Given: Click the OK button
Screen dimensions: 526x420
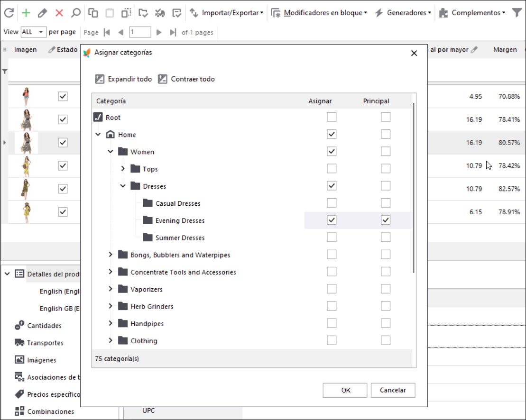Looking at the screenshot, I should [x=345, y=390].
